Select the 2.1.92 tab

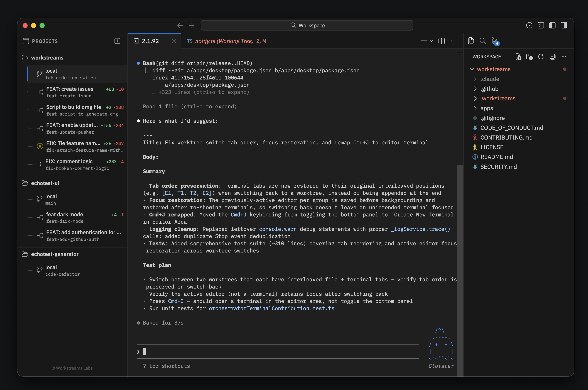pyautogui.click(x=150, y=41)
